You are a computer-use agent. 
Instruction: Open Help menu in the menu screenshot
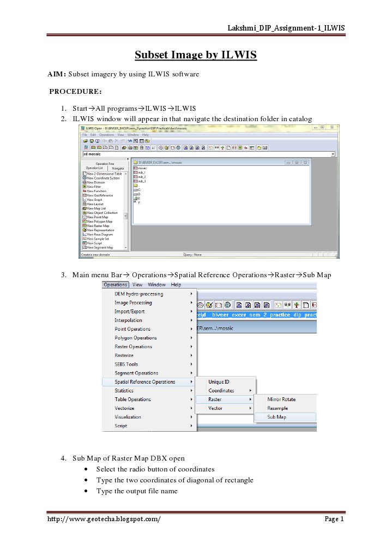176,284
